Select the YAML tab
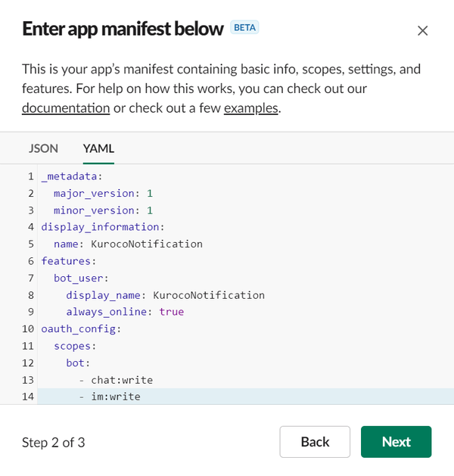The image size is (454, 476). tap(98, 148)
